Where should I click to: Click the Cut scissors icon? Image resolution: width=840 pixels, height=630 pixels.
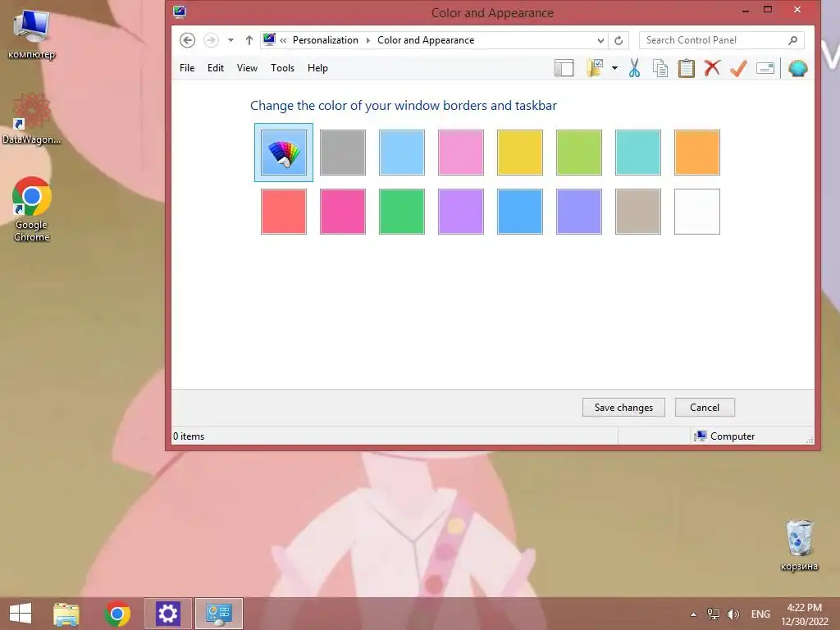(x=634, y=68)
